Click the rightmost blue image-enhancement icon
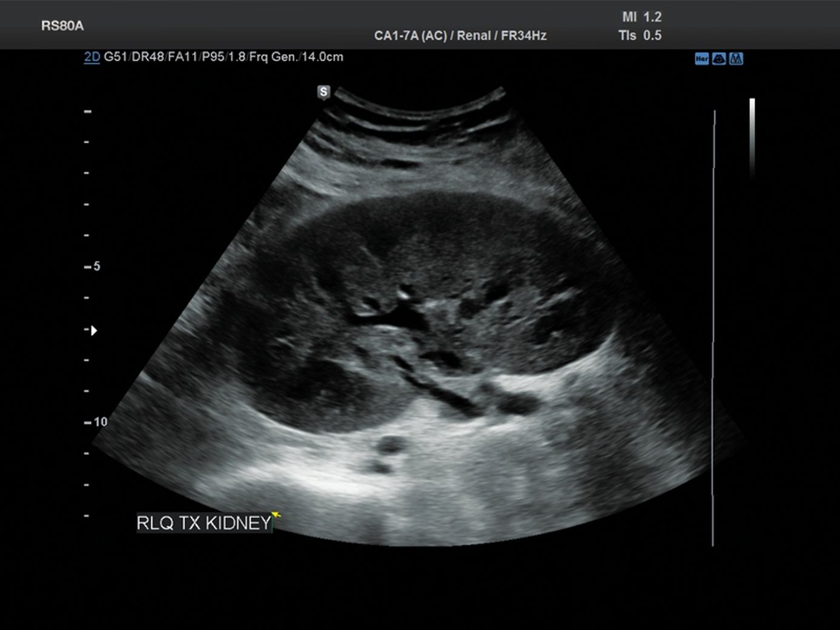Viewport: 840px width, 630px height. click(736, 59)
